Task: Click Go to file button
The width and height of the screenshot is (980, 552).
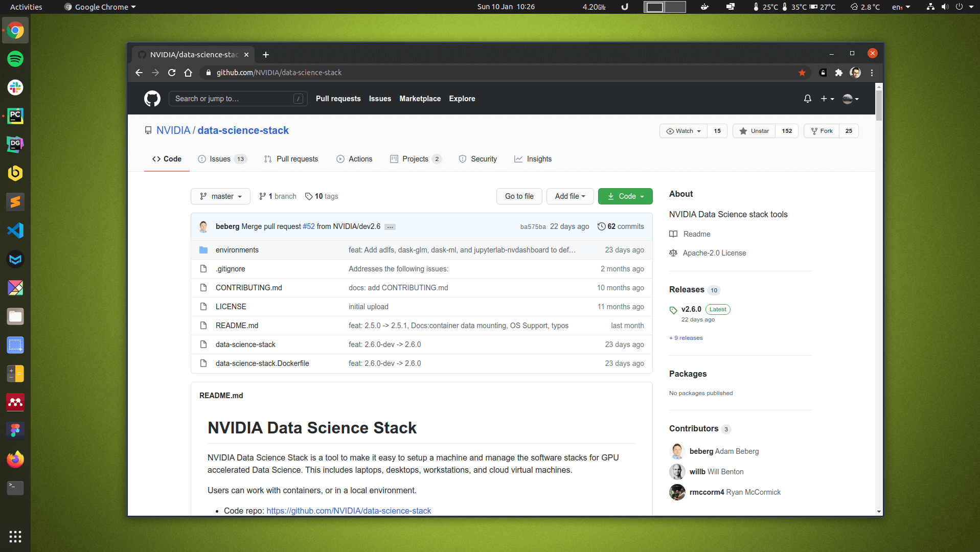Action: [519, 196]
